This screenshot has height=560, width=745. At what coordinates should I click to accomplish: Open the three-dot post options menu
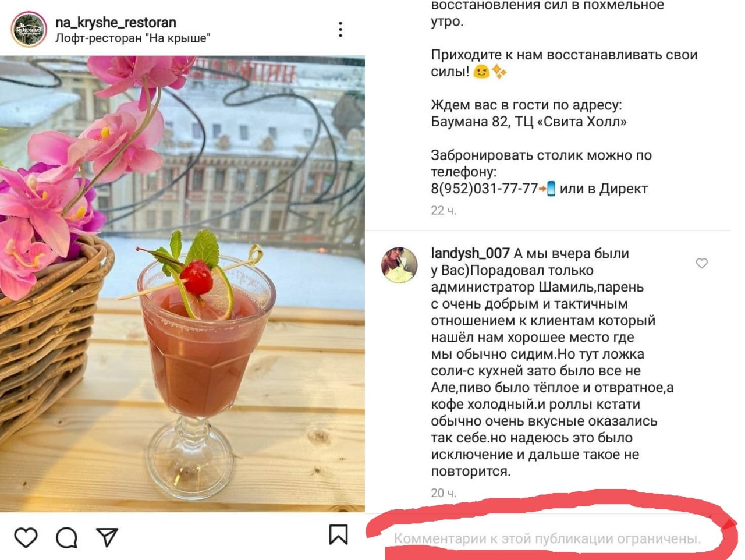point(340,30)
